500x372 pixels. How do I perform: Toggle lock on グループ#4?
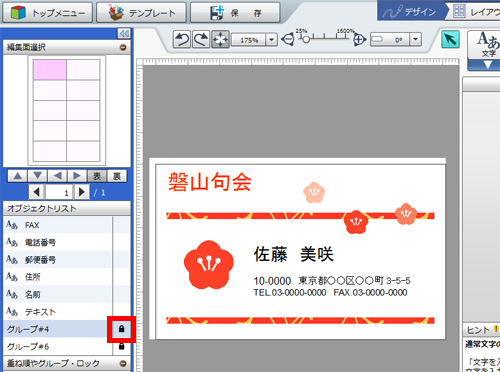click(121, 329)
